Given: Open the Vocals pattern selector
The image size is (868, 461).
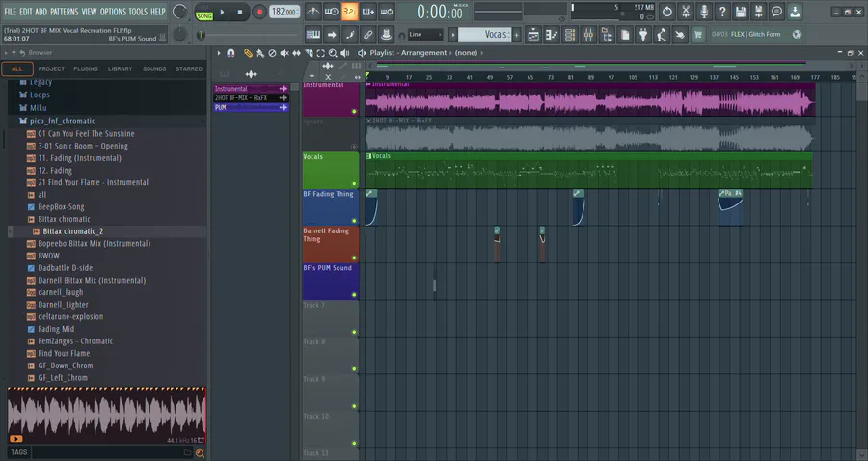Looking at the screenshot, I should tap(485, 35).
